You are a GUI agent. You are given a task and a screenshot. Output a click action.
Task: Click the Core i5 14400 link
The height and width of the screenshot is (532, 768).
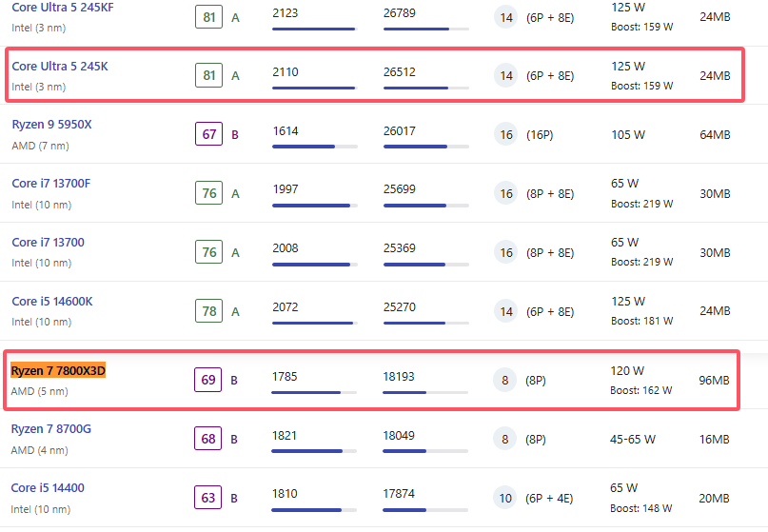click(x=48, y=488)
